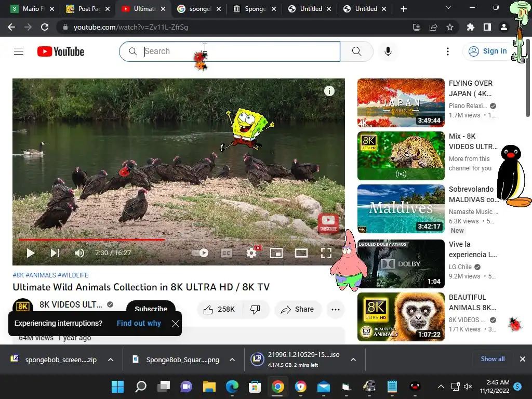
Task: Expand the iso download options chevron
Action: point(353,360)
